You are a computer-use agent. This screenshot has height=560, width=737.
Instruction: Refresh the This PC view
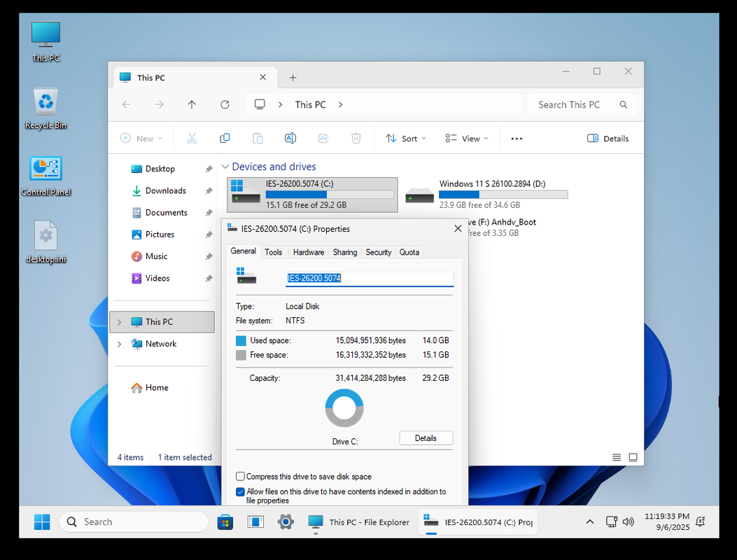click(225, 104)
